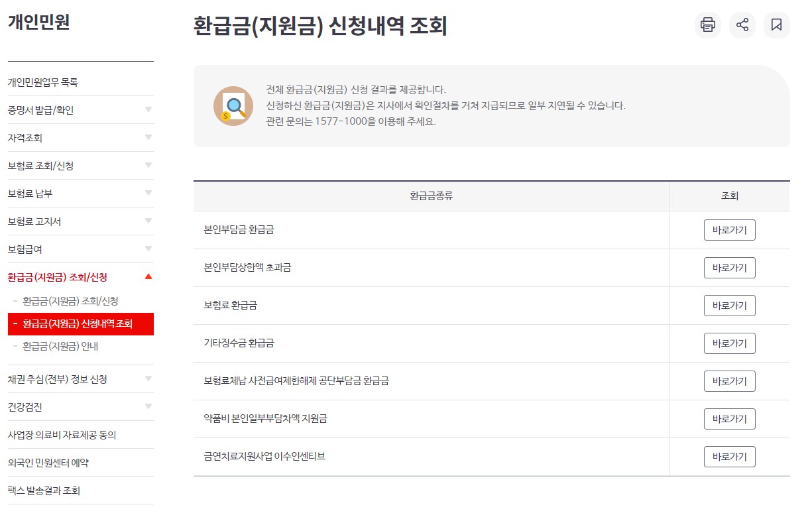Click the print icon at top right
The width and height of the screenshot is (812, 521).
[708, 25]
